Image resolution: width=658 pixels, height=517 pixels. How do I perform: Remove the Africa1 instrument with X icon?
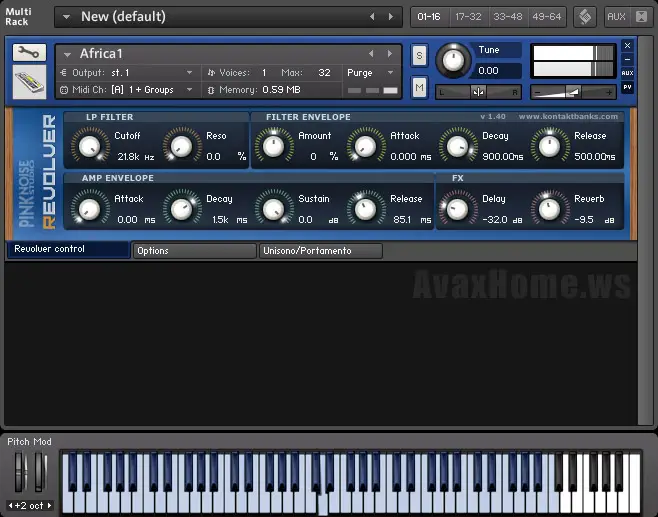point(627,45)
